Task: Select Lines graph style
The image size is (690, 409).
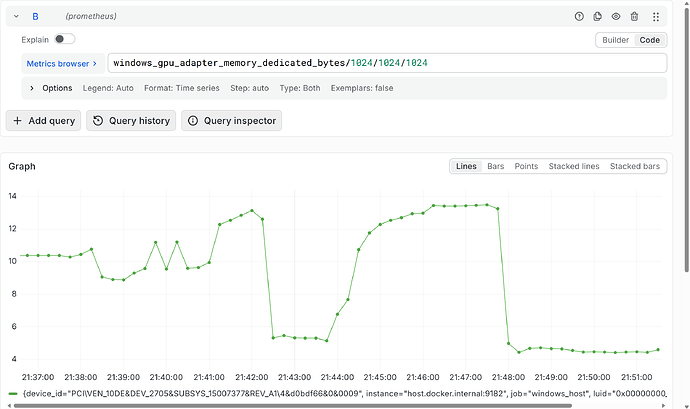Action: (466, 166)
